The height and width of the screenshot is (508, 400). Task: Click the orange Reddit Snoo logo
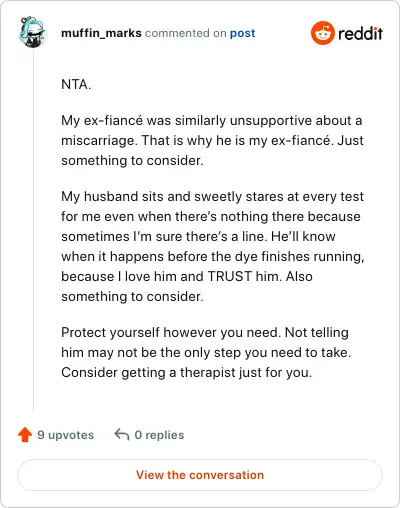(322, 33)
